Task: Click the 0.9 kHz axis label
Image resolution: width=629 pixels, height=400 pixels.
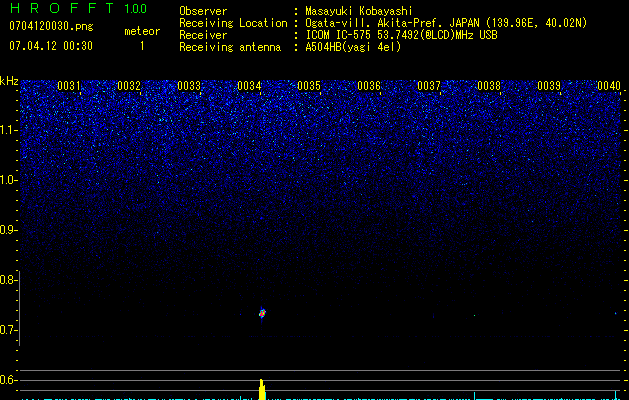Action: click(x=8, y=230)
